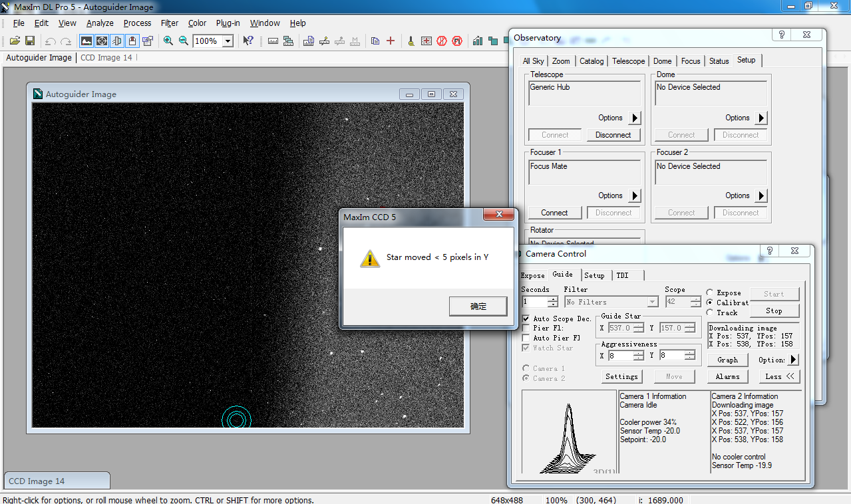Expand the Focuser 2 Options arrow menu
851x504 pixels.
coord(762,195)
